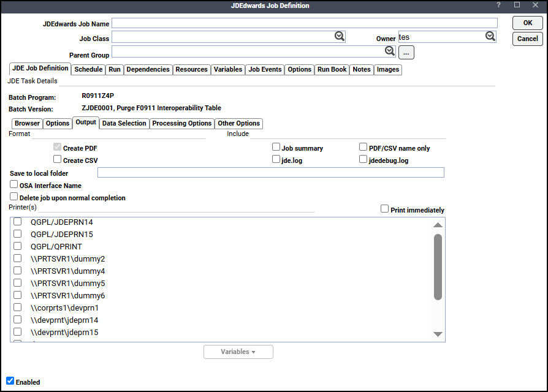Open the Resources tab
This screenshot has height=392, width=548.
191,69
